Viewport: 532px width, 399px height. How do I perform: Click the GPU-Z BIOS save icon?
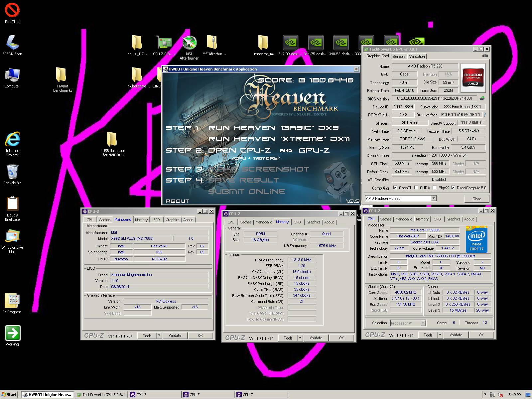click(482, 98)
